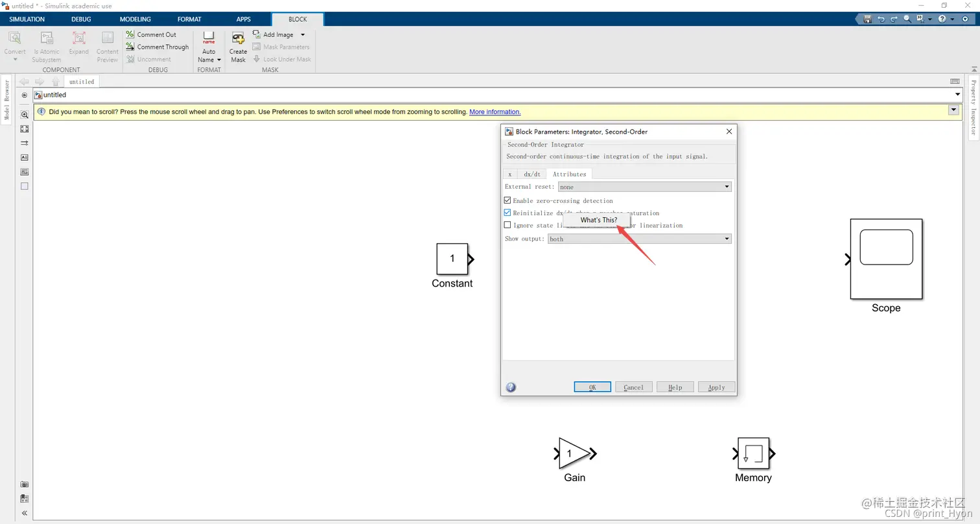980x524 pixels.
Task: Switch to the DEBUG ribbon tab
Action: [81, 19]
